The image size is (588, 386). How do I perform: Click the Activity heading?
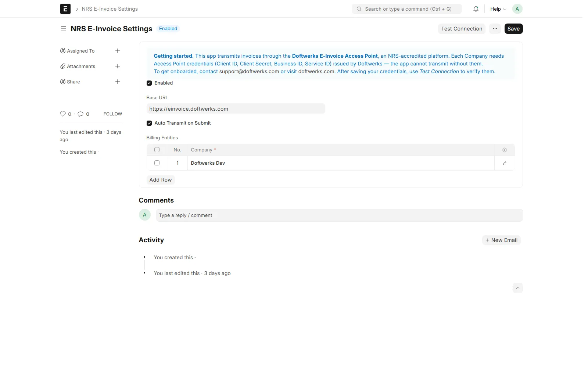point(151,240)
